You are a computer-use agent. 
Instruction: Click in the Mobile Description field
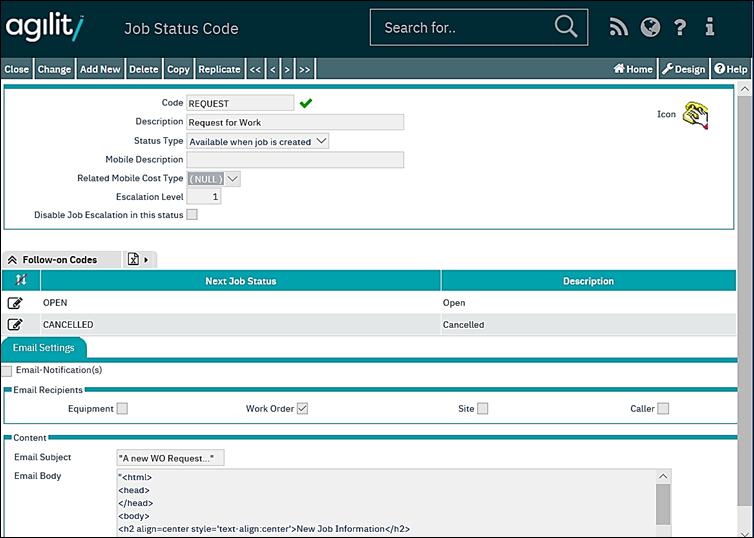[x=295, y=160]
